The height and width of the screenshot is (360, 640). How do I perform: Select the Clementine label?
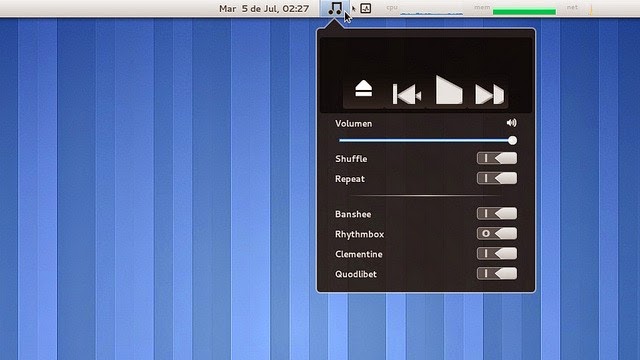pyautogui.click(x=359, y=254)
